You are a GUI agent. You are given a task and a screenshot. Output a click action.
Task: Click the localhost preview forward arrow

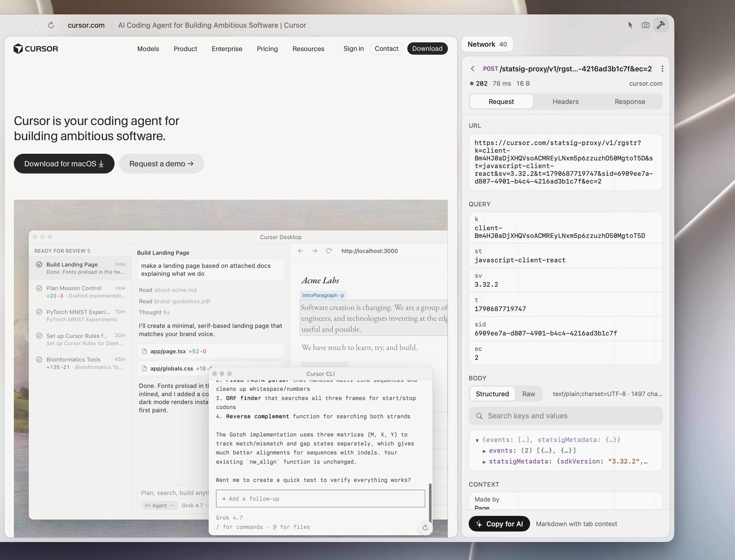pos(315,251)
